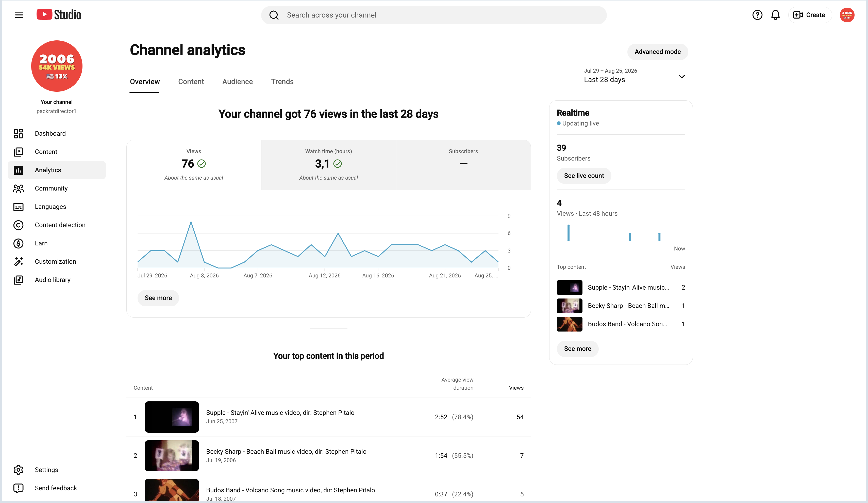The height and width of the screenshot is (503, 868).
Task: Click the green check beside Views 76
Action: tap(202, 164)
